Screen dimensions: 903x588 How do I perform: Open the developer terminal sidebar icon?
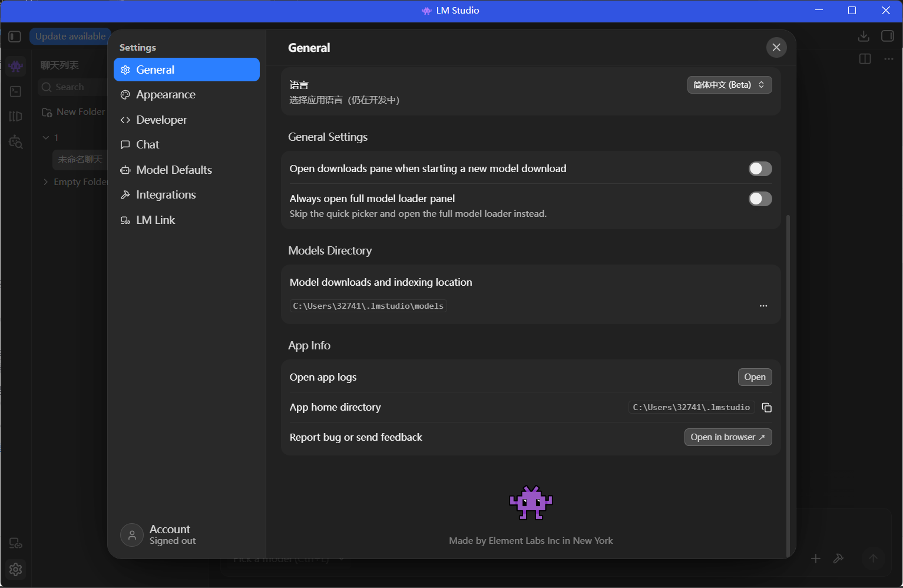click(16, 91)
